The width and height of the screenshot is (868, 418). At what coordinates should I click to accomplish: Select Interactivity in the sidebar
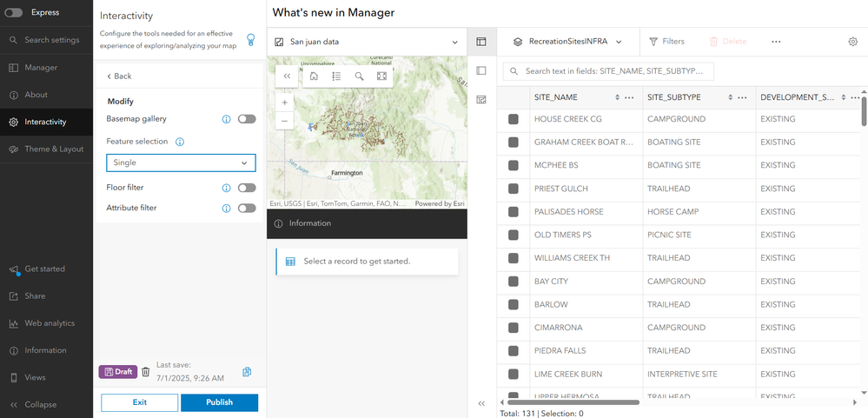(x=47, y=122)
